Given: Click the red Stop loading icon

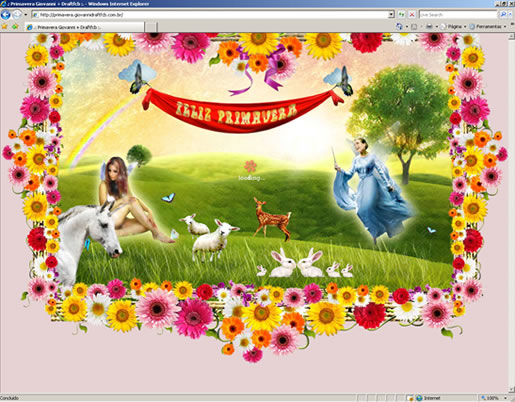Looking at the screenshot, I should tap(412, 15).
